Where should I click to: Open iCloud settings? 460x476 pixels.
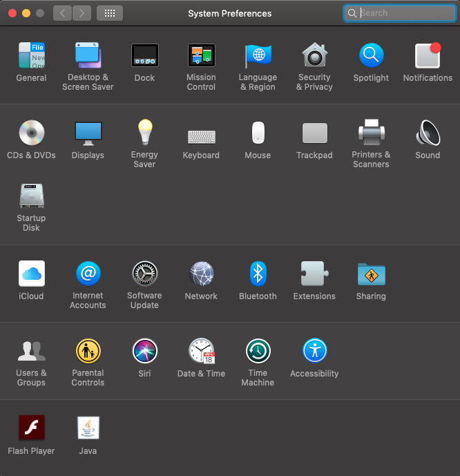click(31, 274)
